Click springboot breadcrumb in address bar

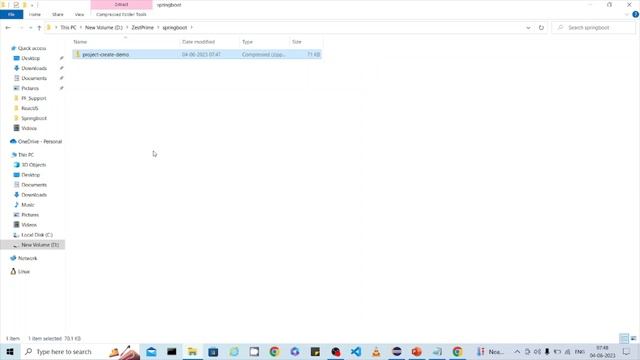click(x=175, y=28)
